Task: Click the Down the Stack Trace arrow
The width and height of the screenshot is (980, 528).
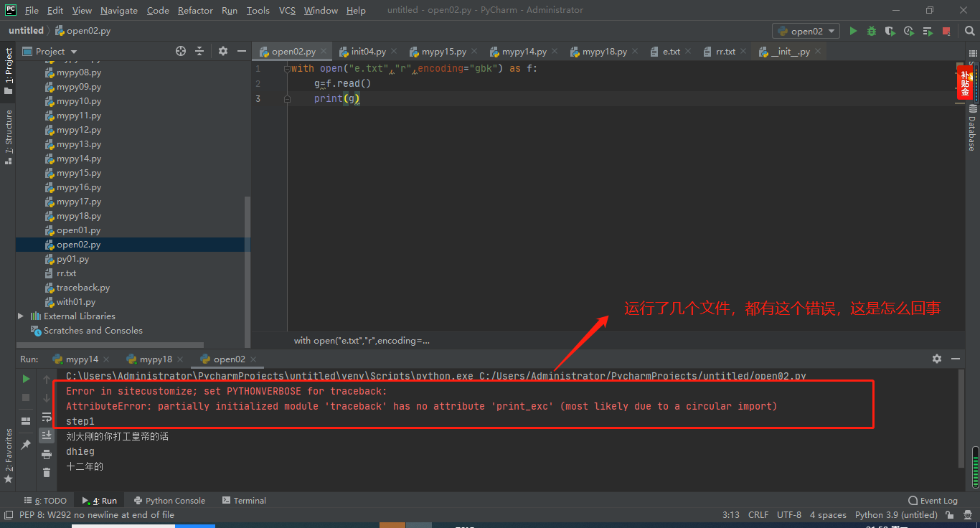Action: point(47,397)
